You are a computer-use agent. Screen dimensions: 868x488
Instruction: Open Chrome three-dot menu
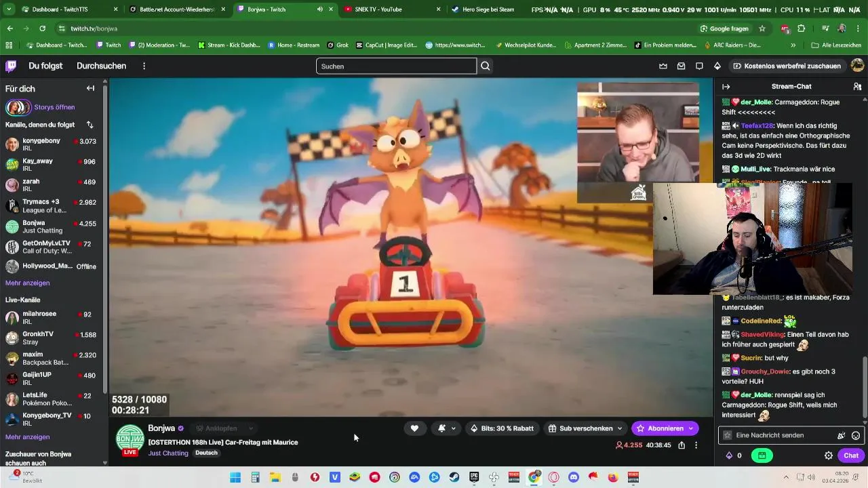(x=859, y=28)
